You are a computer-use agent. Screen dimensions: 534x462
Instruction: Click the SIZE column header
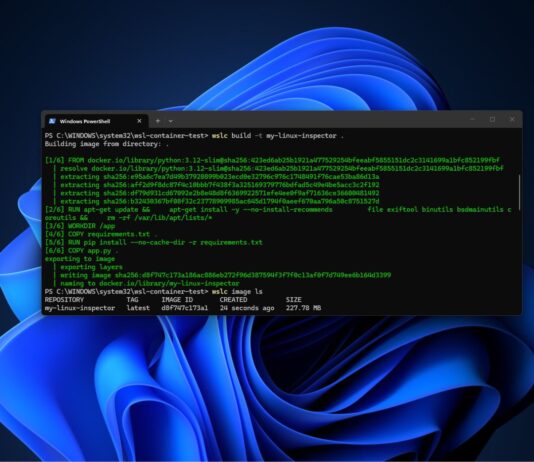(x=294, y=300)
